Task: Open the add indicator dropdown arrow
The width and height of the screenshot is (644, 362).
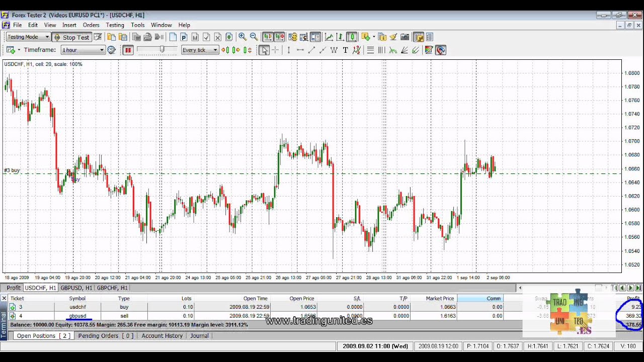Action: (x=374, y=37)
